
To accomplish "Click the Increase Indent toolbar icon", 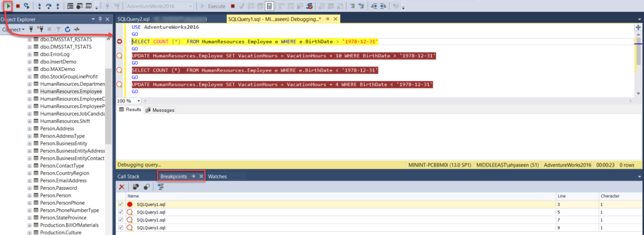I will coord(383,6).
